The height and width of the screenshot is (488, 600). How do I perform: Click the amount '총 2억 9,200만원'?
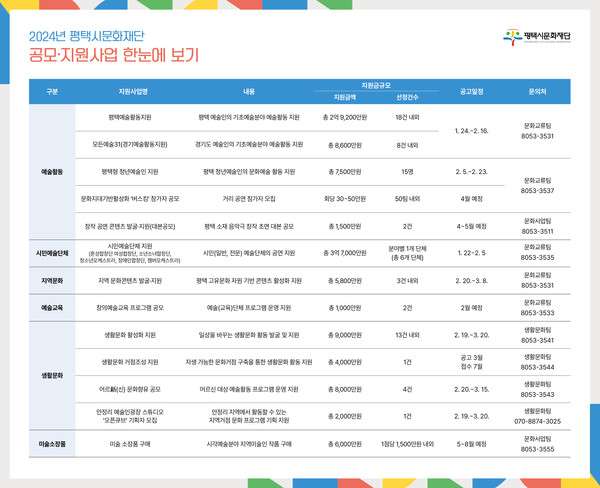(345, 117)
